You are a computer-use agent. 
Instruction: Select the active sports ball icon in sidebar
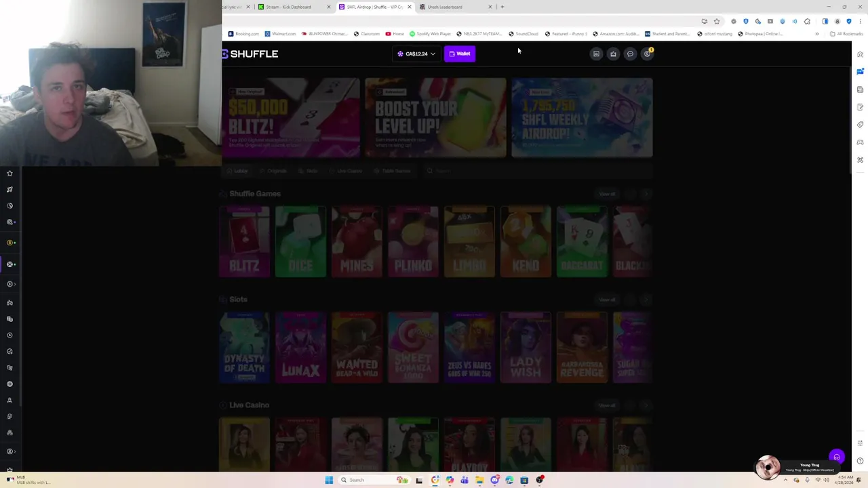point(10,264)
